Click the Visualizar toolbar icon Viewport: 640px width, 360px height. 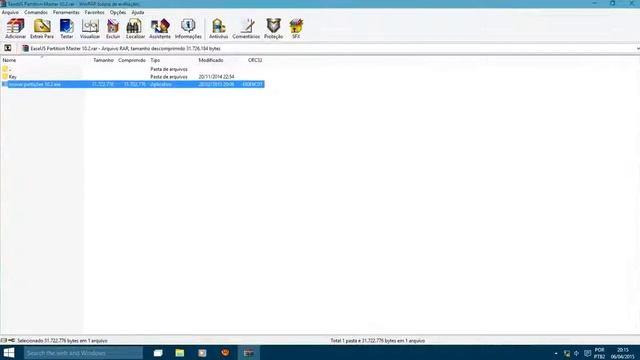tap(90, 29)
